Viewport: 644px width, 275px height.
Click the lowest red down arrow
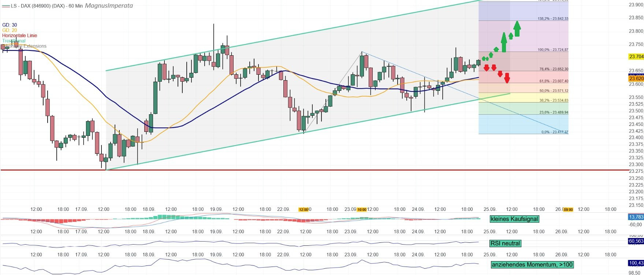click(x=507, y=78)
